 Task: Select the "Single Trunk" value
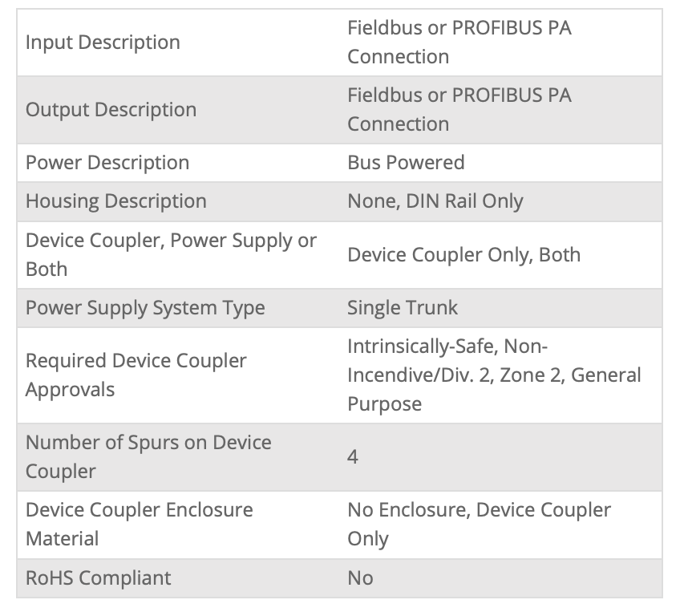403,308
